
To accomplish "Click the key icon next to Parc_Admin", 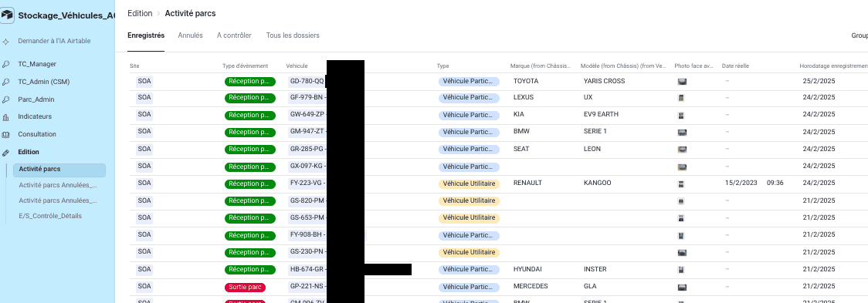I will (5, 99).
